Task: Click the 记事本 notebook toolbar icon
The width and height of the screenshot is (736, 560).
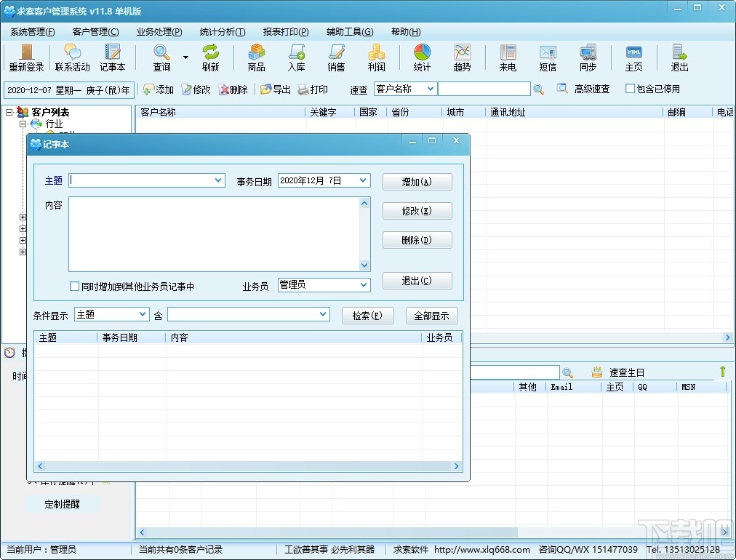Action: tap(112, 57)
